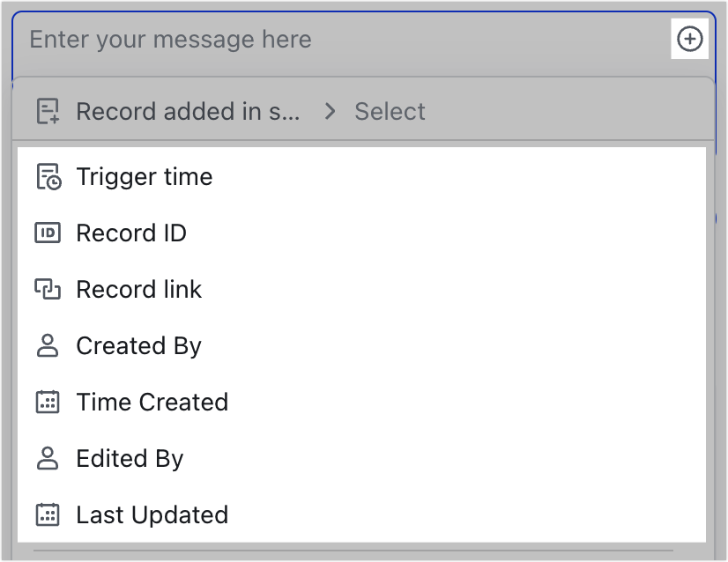Click the Trigger time clock icon
This screenshot has width=728, height=562.
pos(47,176)
